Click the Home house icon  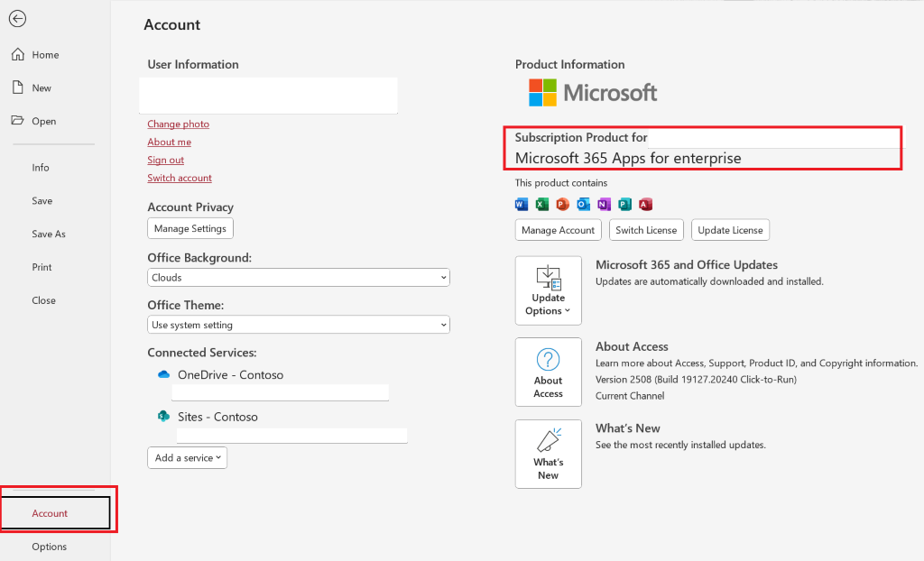[18, 54]
